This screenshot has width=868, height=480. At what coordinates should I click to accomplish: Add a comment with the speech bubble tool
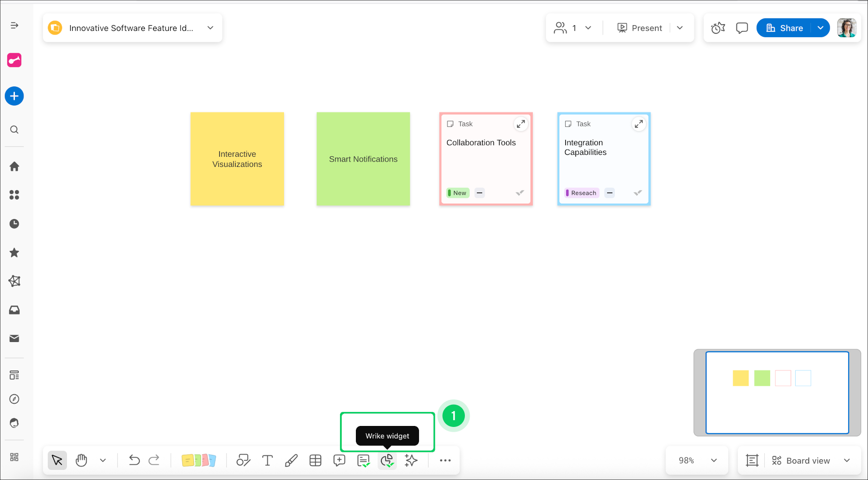pyautogui.click(x=339, y=460)
